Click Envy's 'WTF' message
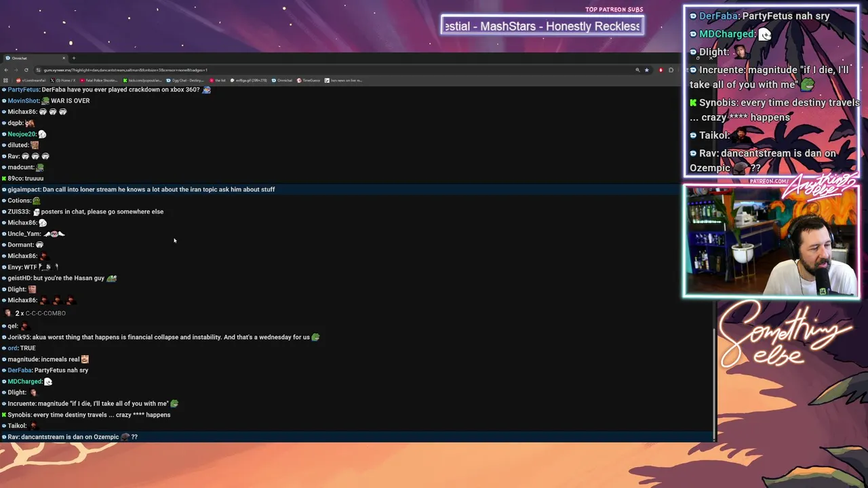This screenshot has height=488, width=868. point(30,267)
